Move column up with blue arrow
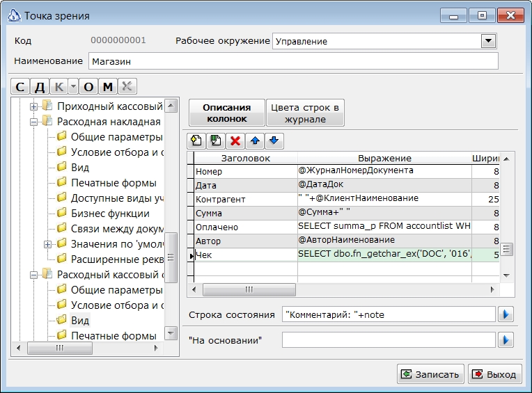 pyautogui.click(x=255, y=141)
